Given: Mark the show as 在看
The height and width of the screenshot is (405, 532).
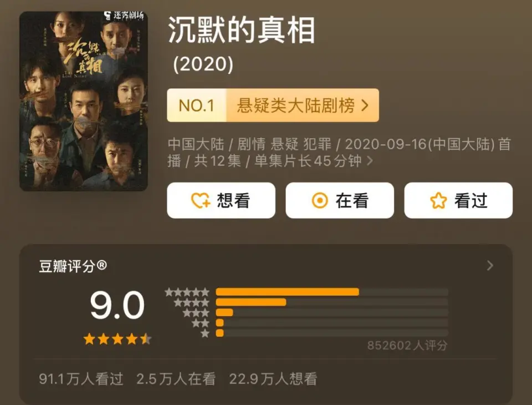Looking at the screenshot, I should tap(340, 200).
